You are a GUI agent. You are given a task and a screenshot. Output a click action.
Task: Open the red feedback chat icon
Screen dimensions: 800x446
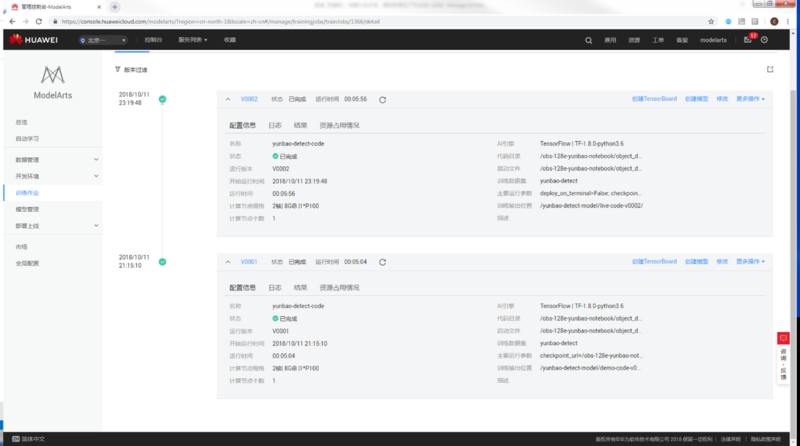(783, 338)
